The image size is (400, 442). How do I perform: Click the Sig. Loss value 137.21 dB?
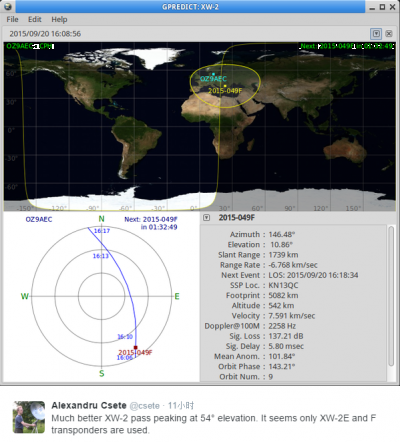[286, 336]
